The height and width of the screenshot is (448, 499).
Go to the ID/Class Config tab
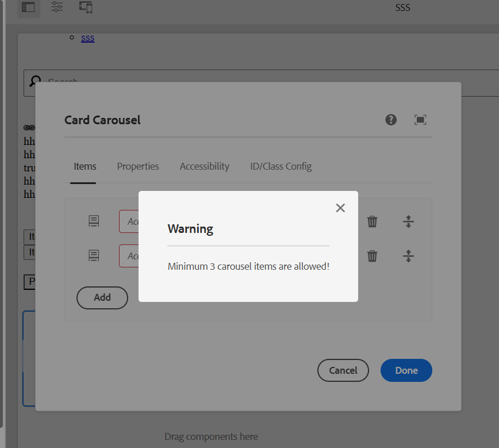click(x=281, y=166)
